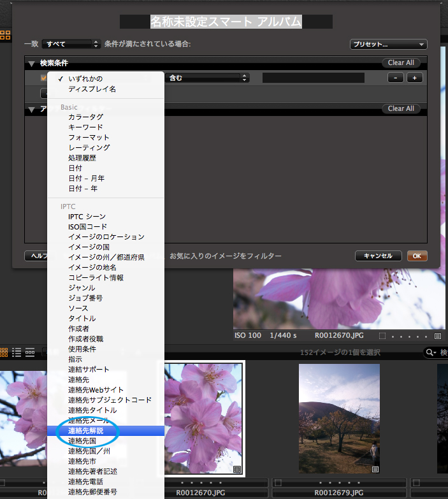Click metadata badge icon on sakura thumbnail
This screenshot has width=448, height=499.
[236, 469]
